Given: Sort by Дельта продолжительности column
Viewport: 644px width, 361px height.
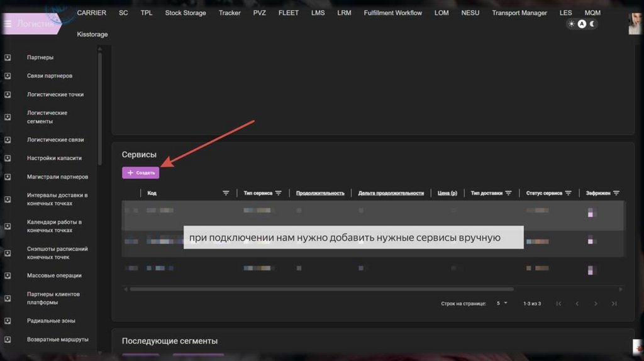Looking at the screenshot, I should tap(391, 193).
